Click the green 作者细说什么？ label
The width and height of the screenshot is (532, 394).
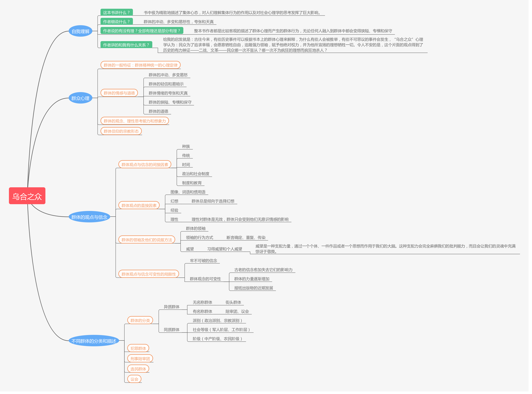116,22
